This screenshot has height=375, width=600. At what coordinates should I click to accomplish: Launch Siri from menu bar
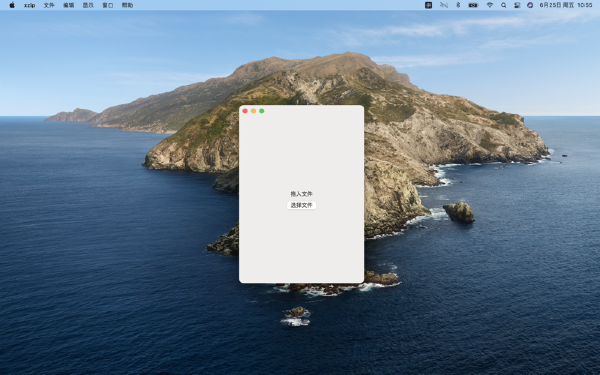coord(530,5)
